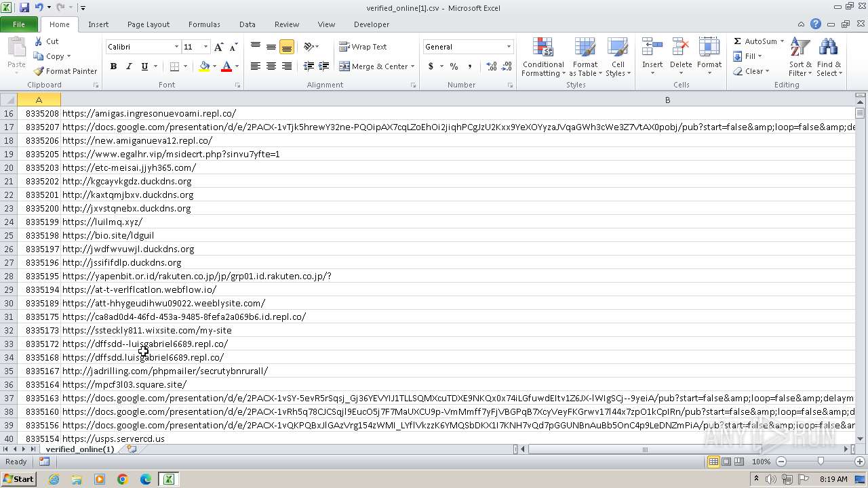Switch to Page Layout view button
The image size is (868, 488).
pos(726,462)
